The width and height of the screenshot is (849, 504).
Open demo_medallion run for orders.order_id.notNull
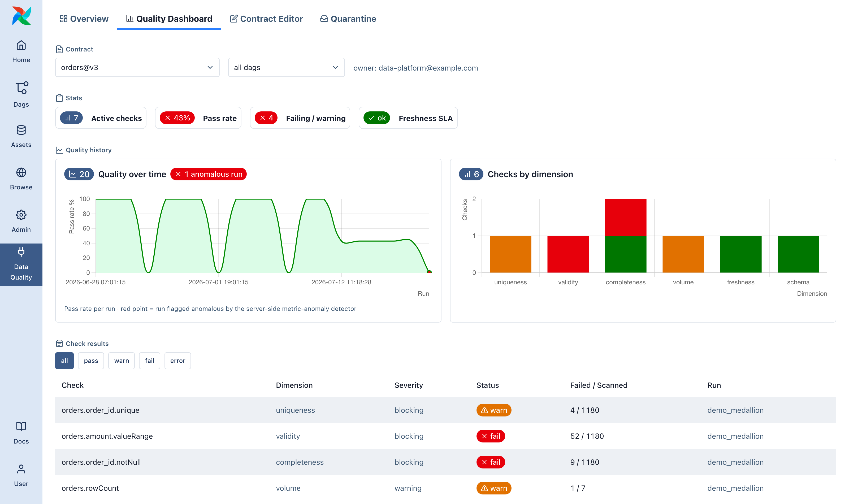tap(735, 462)
